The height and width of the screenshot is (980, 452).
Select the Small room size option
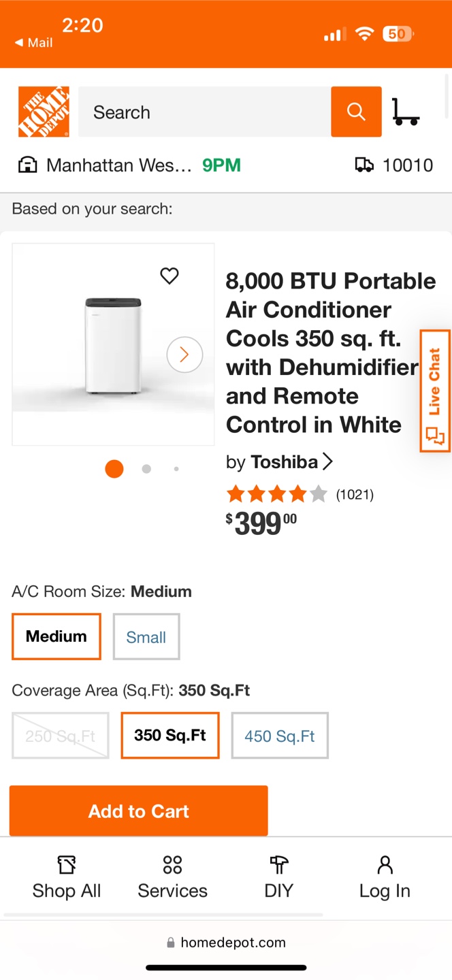point(146,637)
